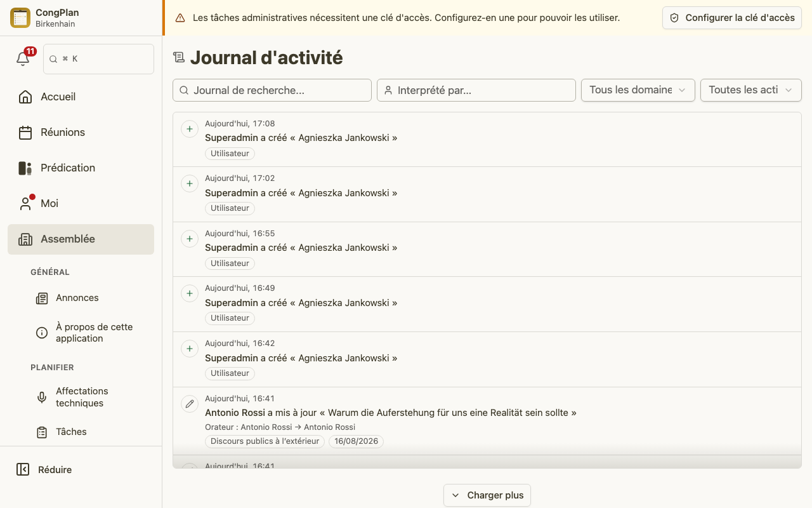Click the plus icon on the 17:08 entry
The height and width of the screenshot is (508, 812).
click(x=190, y=129)
